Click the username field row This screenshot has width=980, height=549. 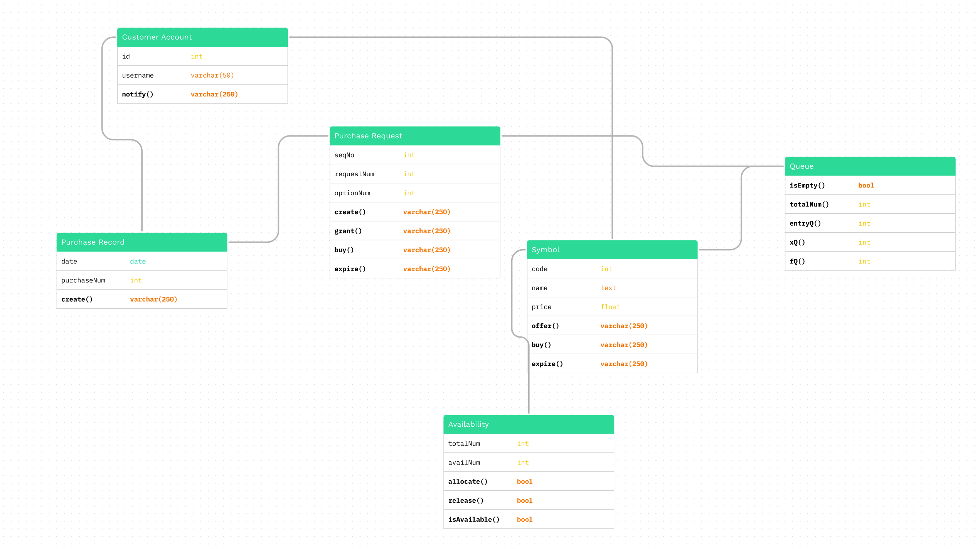tap(173, 75)
